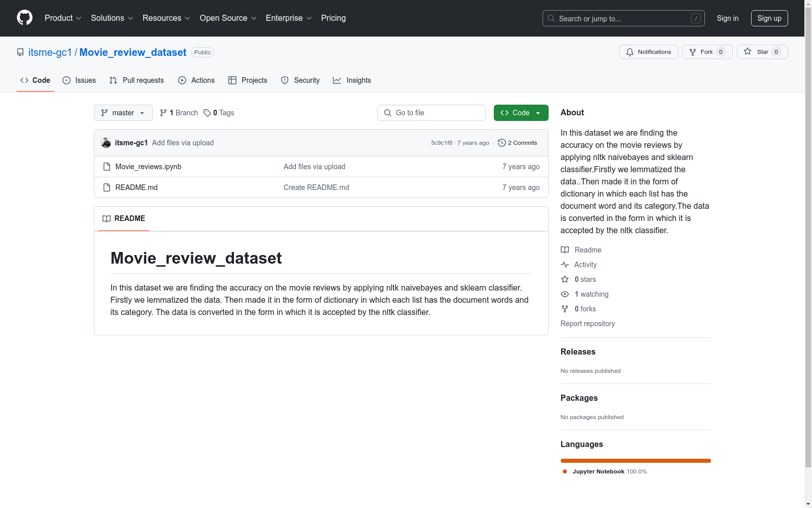Open itsme-gc1 commit author link
Image resolution: width=812 pixels, height=508 pixels.
point(131,143)
